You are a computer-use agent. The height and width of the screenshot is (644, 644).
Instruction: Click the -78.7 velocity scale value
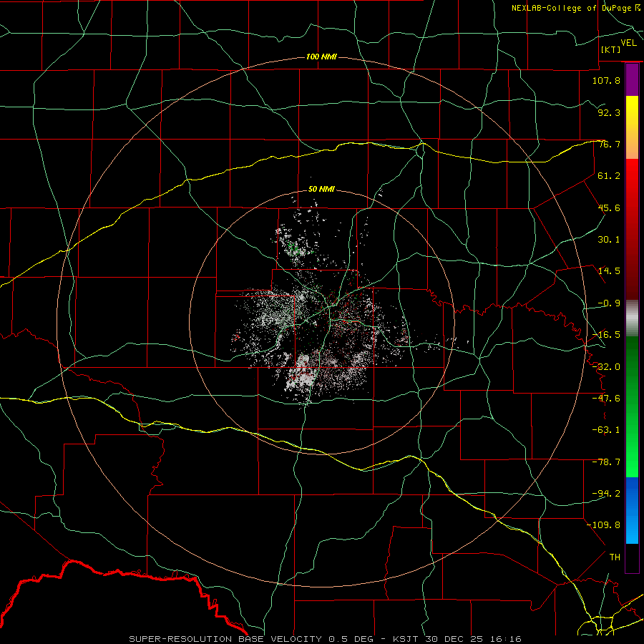click(606, 462)
